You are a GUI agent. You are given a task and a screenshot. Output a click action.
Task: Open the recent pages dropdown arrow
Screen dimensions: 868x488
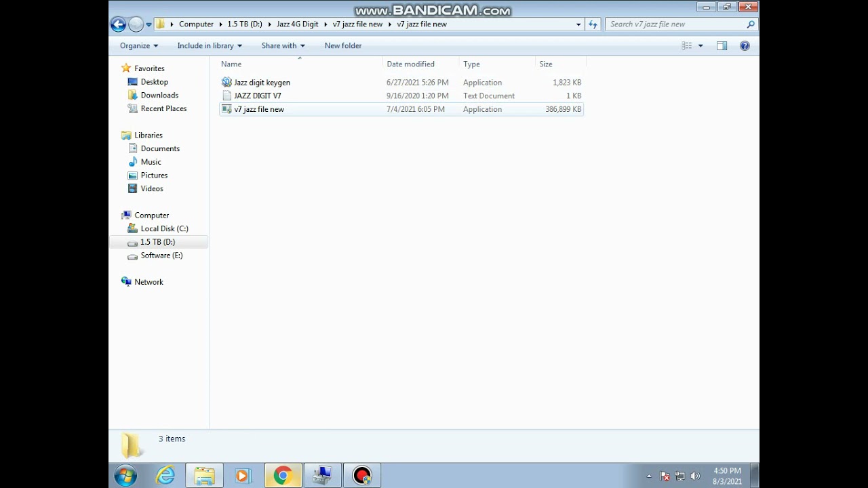tap(149, 24)
